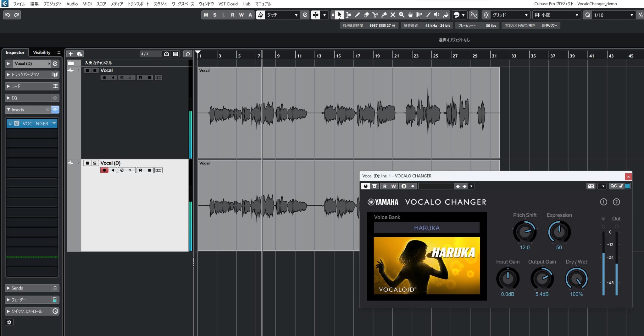This screenshot has width=644, height=336.
Task: Adjust the Pitch Shift knob
Action: click(525, 232)
